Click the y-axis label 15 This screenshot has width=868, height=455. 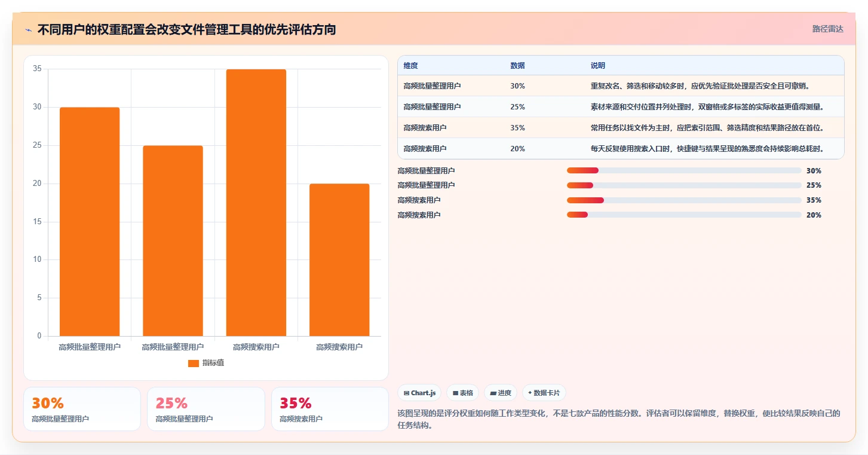pyautogui.click(x=37, y=222)
